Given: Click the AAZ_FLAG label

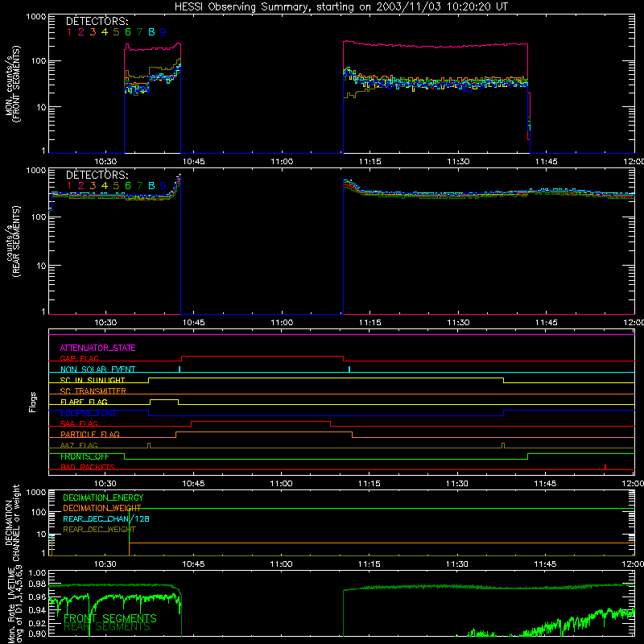Looking at the screenshot, I should (79, 446).
